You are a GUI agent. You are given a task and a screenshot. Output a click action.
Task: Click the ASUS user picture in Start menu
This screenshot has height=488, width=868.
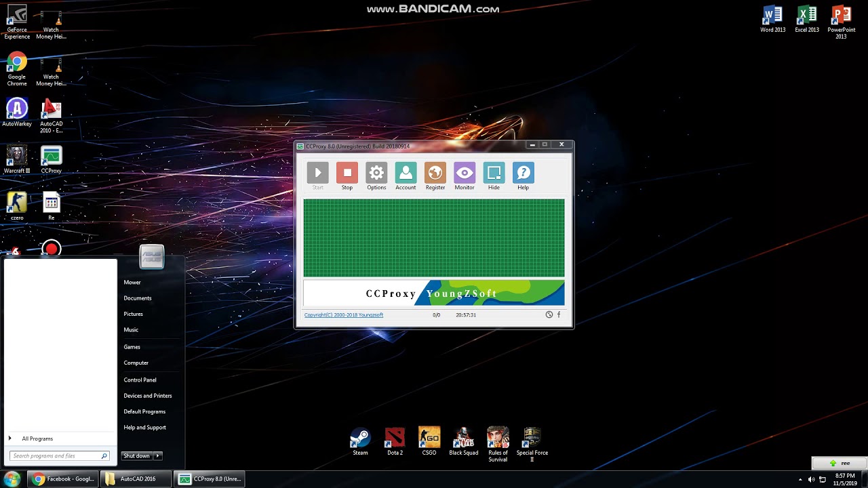[x=152, y=258]
